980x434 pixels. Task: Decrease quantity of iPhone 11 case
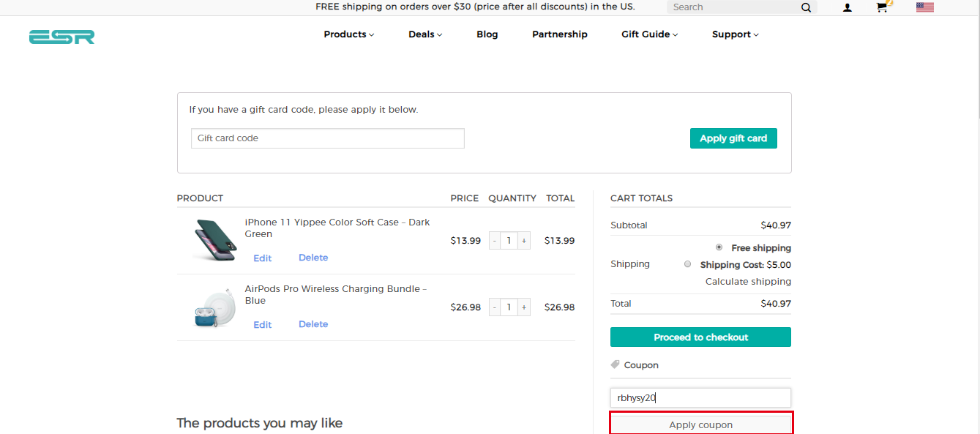495,241
